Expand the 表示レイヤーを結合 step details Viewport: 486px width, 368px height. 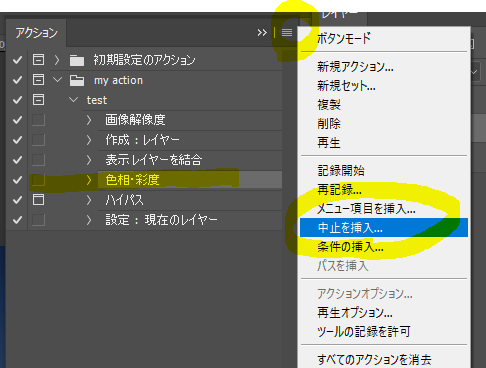tap(89, 160)
